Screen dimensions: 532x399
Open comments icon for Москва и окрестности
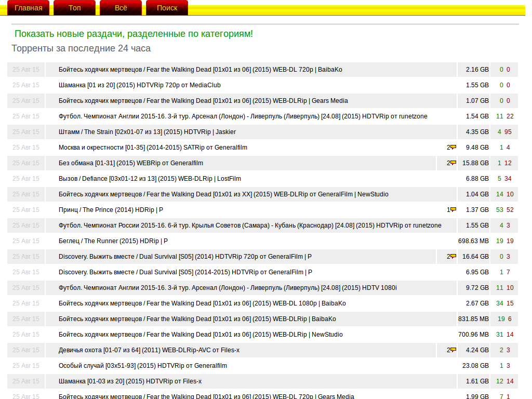(x=453, y=147)
